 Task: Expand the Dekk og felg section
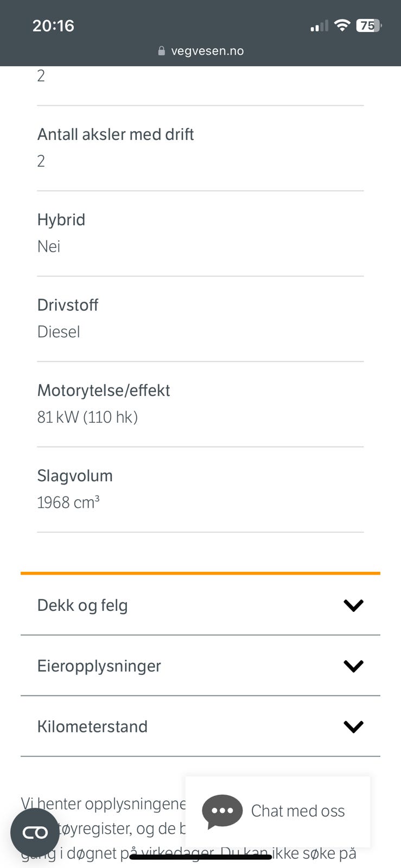point(200,605)
